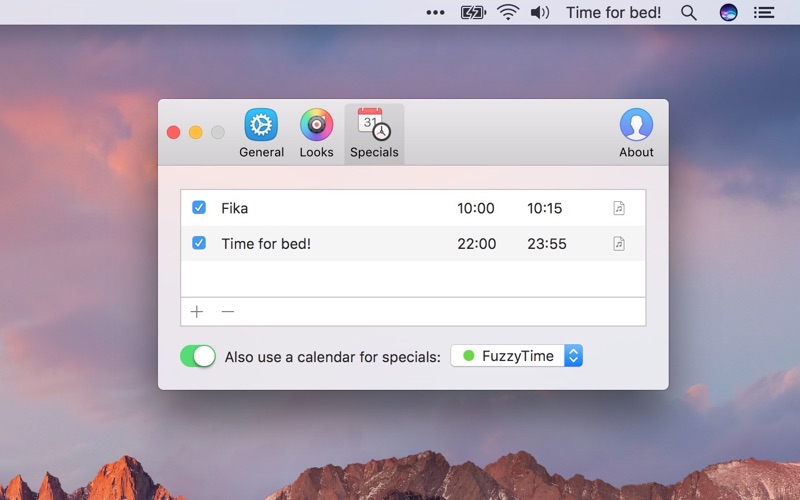The height and width of the screenshot is (500, 800).
Task: Open the About pane
Action: pos(636,134)
